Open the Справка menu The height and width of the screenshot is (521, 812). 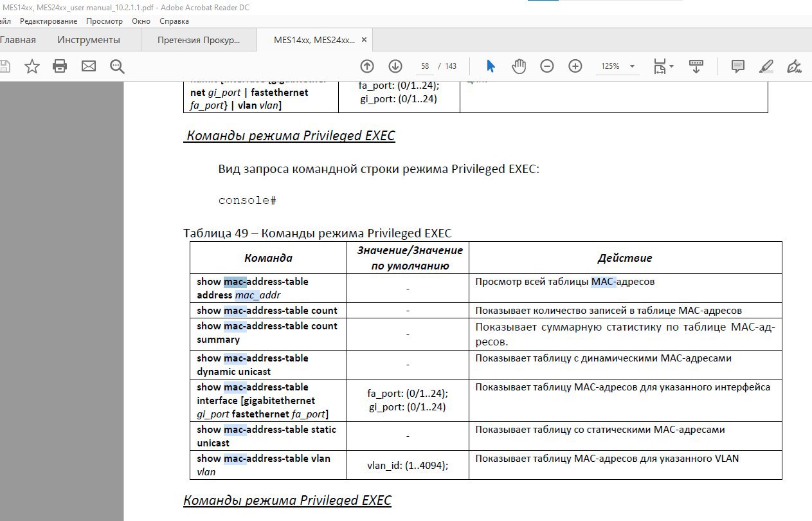pyautogui.click(x=174, y=21)
